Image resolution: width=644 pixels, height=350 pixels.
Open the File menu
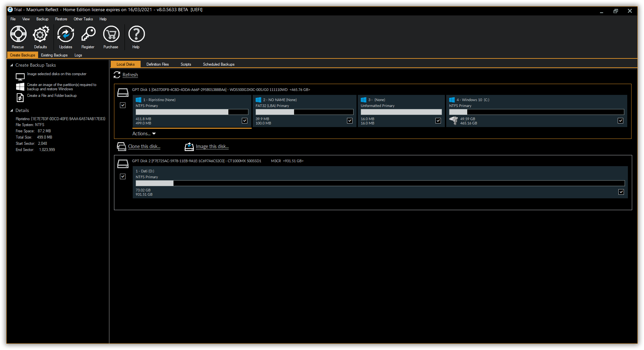point(13,19)
